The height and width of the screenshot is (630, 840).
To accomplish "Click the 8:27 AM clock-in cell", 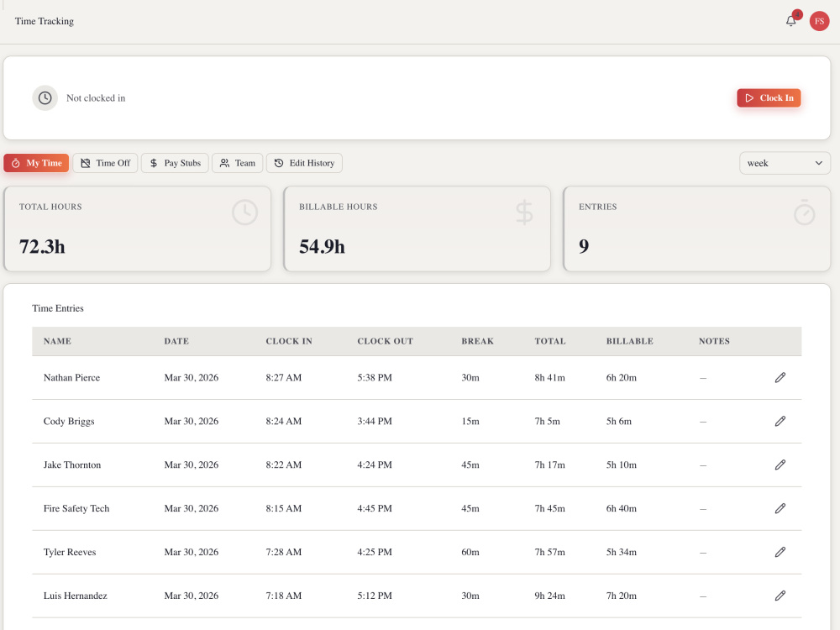I will (x=283, y=378).
